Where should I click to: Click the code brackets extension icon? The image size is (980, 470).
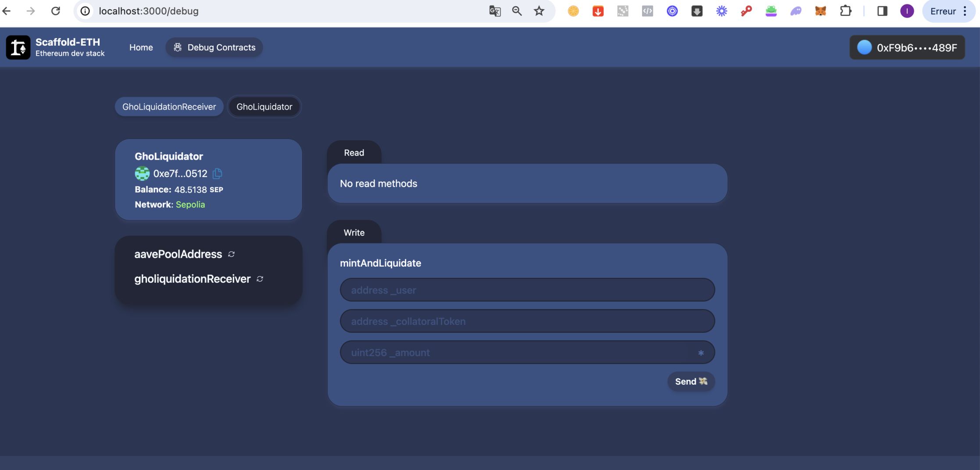[647, 11]
